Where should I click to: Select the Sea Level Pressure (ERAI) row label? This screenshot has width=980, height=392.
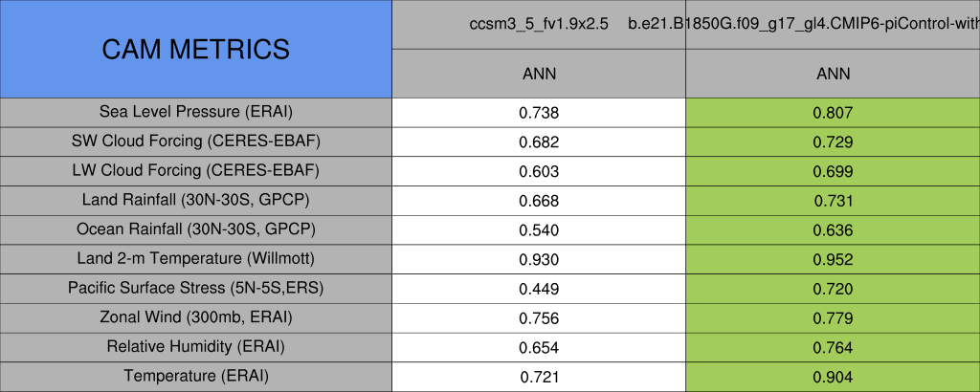[195, 112]
